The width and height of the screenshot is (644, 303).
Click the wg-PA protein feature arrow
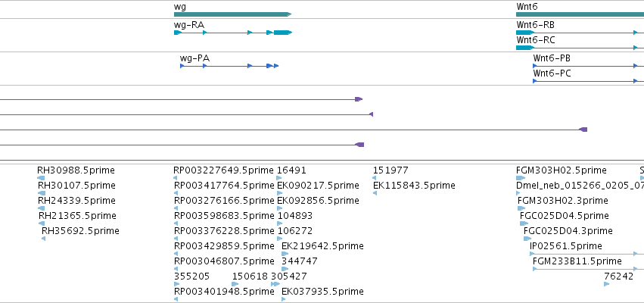pos(229,66)
